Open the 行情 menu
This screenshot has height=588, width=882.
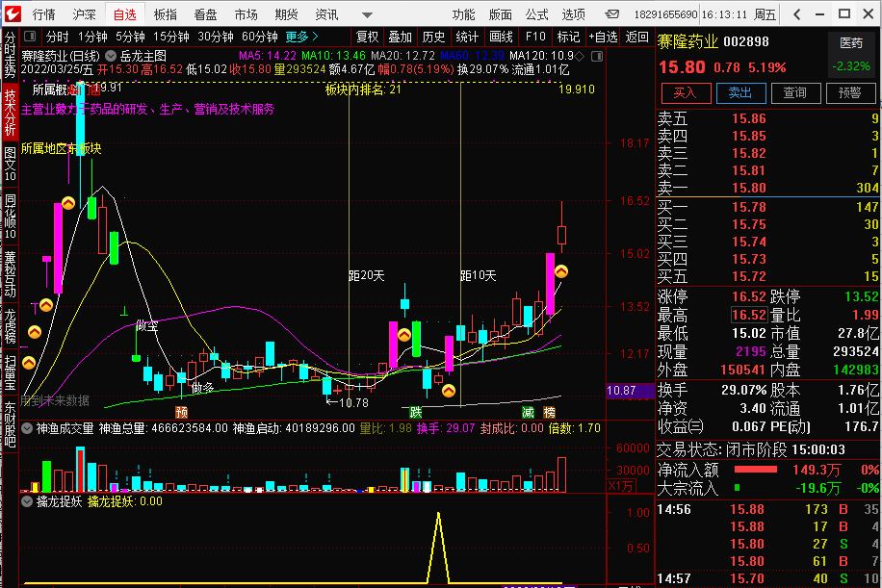(44, 14)
